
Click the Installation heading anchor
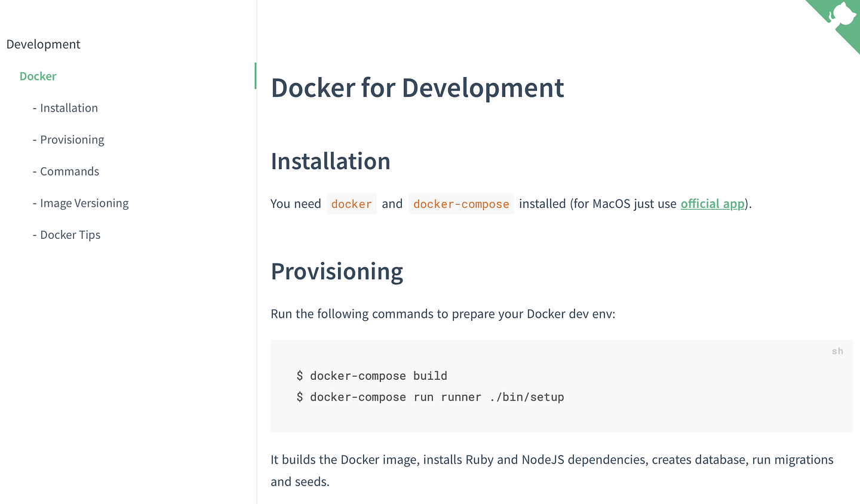coord(330,161)
